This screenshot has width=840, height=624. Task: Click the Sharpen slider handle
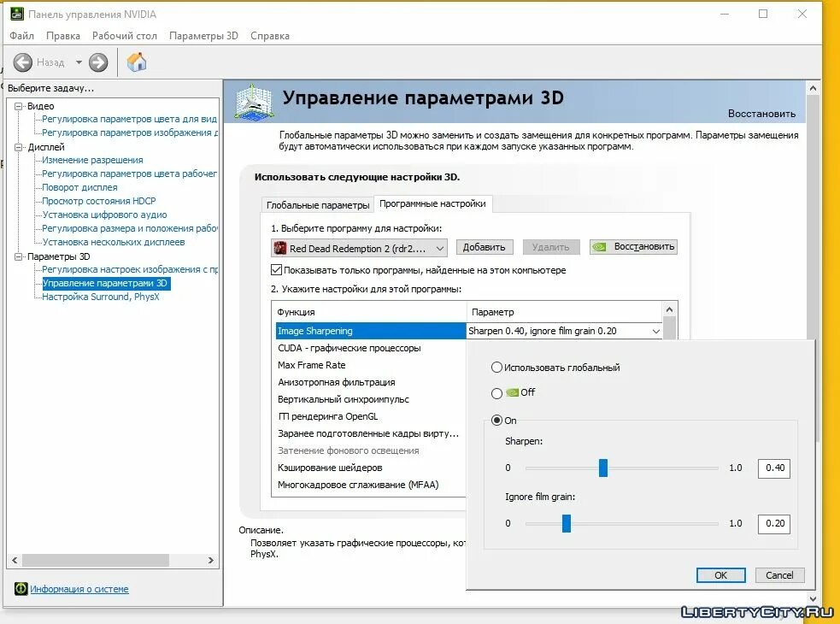(x=603, y=468)
